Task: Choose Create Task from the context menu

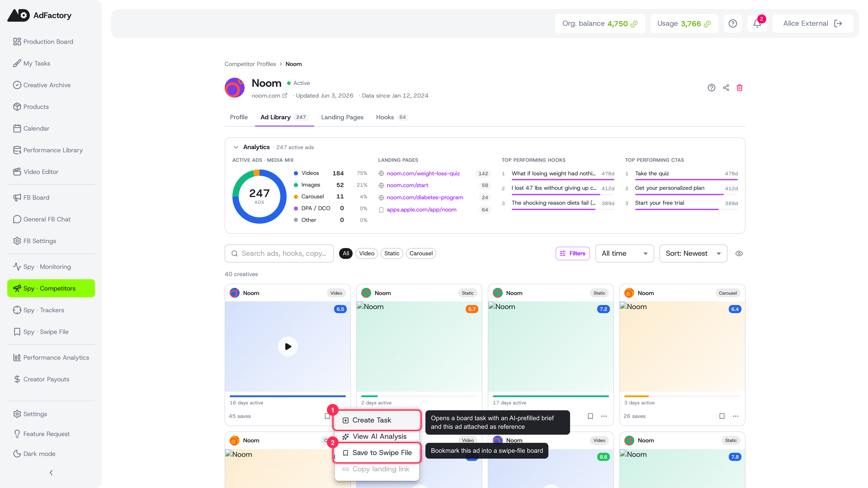Action: [x=377, y=420]
